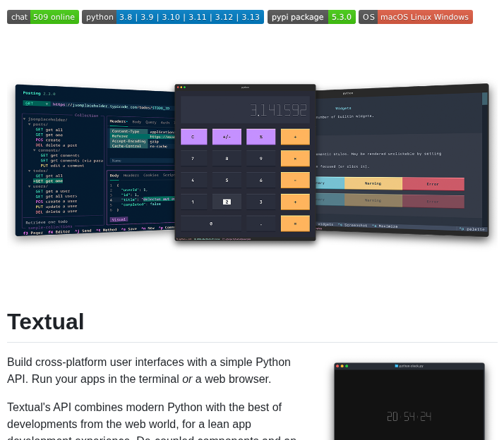
Task: Select the highlighted 'GET get one' todo request
Action: pos(48,181)
